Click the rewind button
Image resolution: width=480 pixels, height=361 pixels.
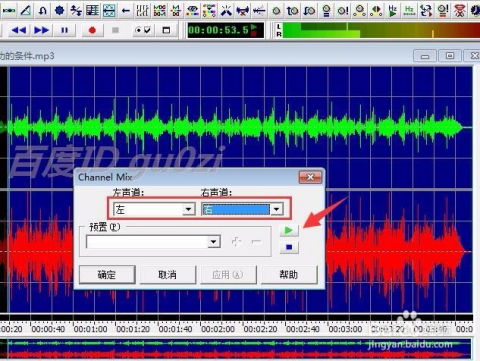tap(19, 31)
